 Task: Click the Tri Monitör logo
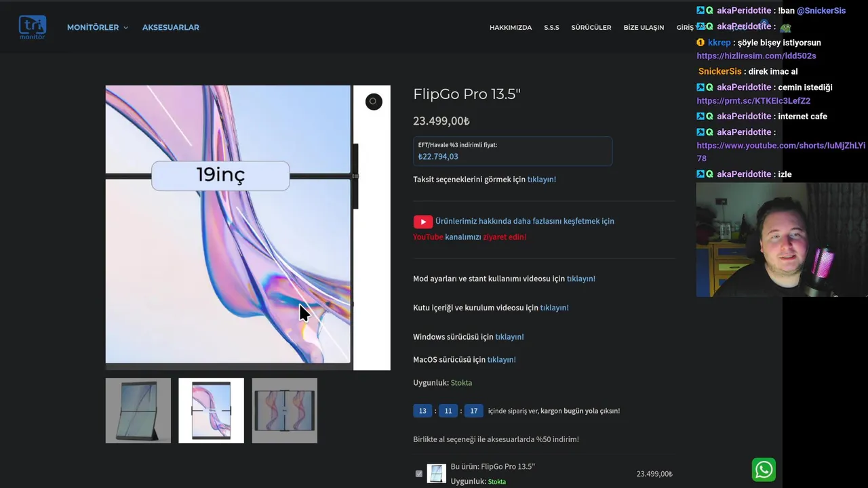(33, 27)
